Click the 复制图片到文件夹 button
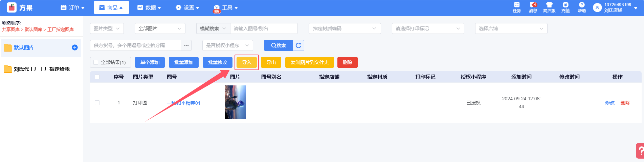This screenshot has width=644, height=162. pos(310,62)
